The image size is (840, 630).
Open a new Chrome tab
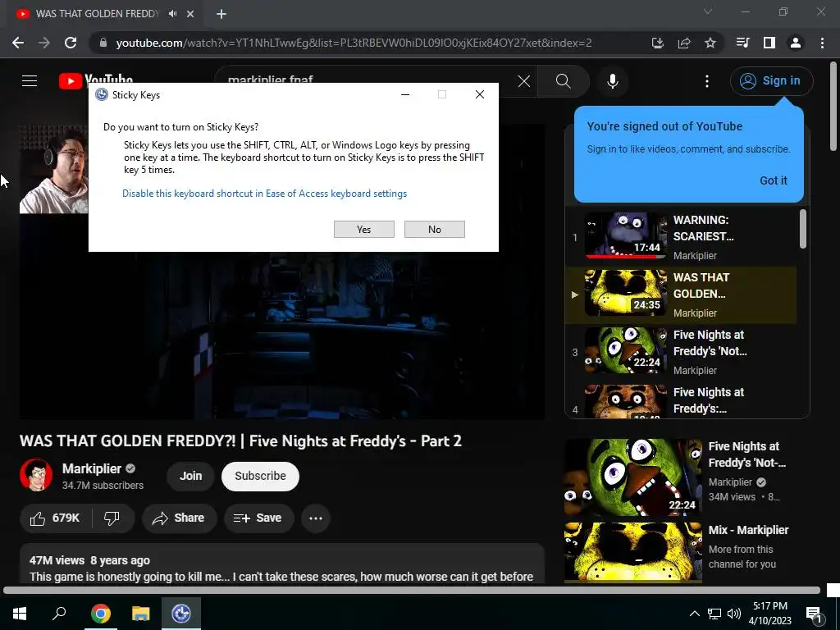click(221, 14)
